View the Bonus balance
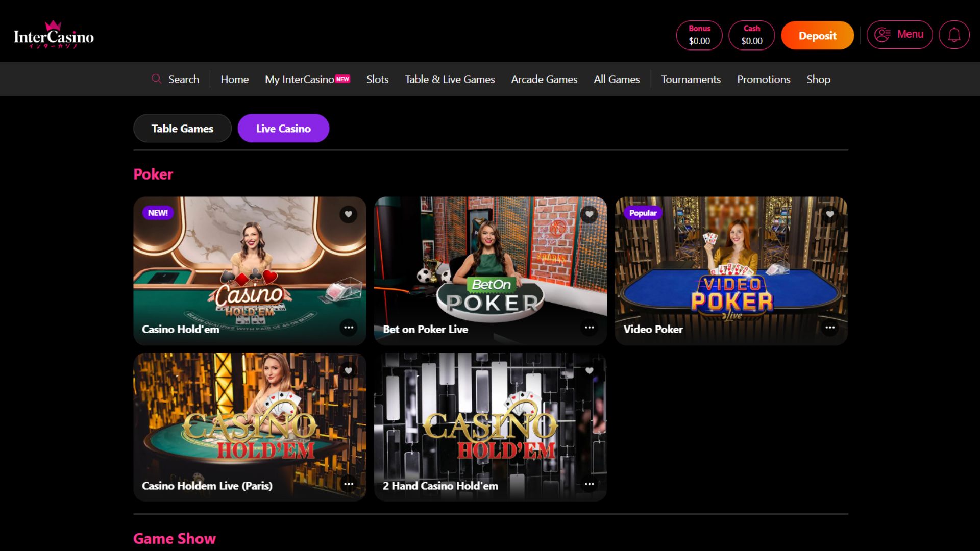 coord(699,35)
